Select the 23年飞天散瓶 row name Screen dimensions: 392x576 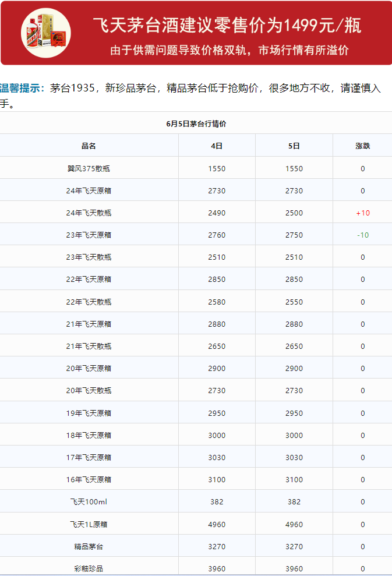click(89, 257)
